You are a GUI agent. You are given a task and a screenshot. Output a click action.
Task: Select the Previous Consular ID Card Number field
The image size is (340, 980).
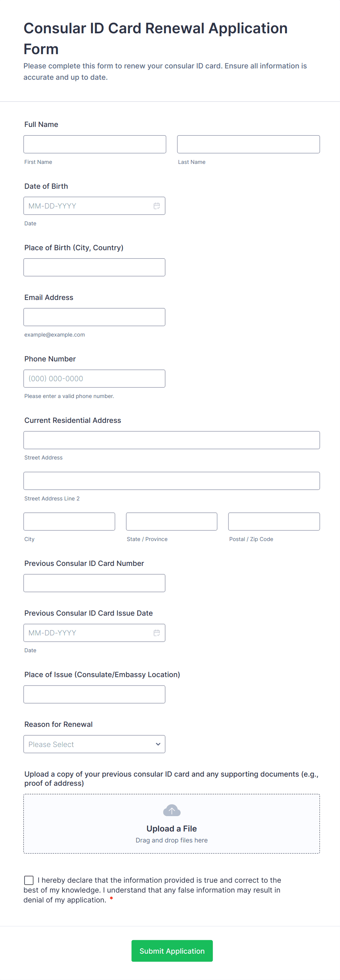coord(94,583)
